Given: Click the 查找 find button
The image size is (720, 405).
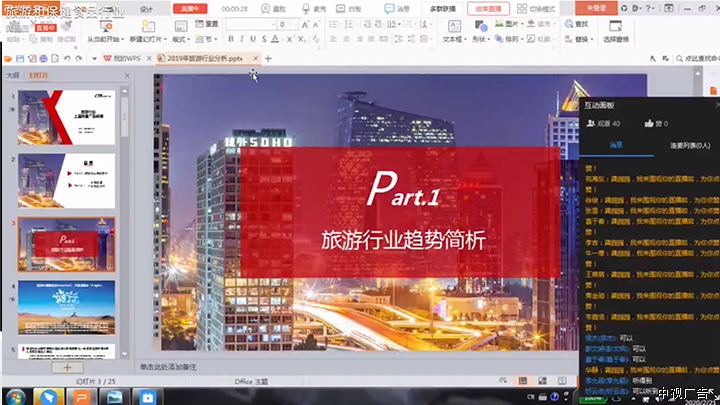Looking at the screenshot, I should pos(577,24).
